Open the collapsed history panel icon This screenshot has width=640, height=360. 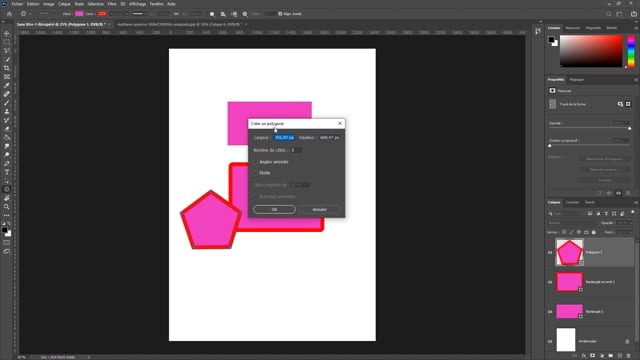(x=538, y=31)
